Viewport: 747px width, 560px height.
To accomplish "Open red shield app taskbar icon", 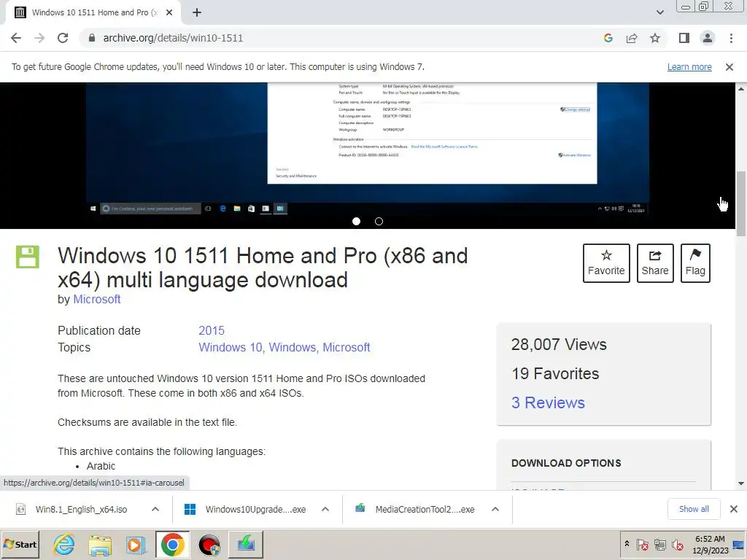I will click(209, 545).
